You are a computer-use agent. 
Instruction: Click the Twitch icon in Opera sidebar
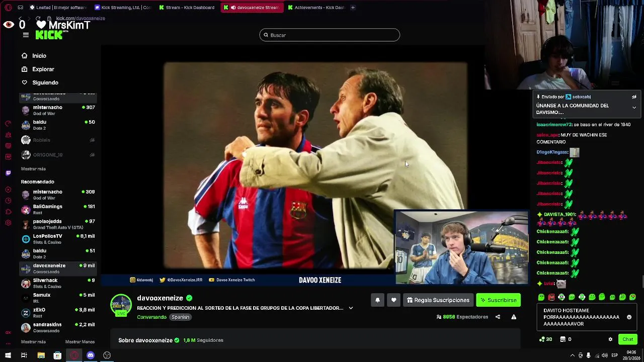[8, 173]
